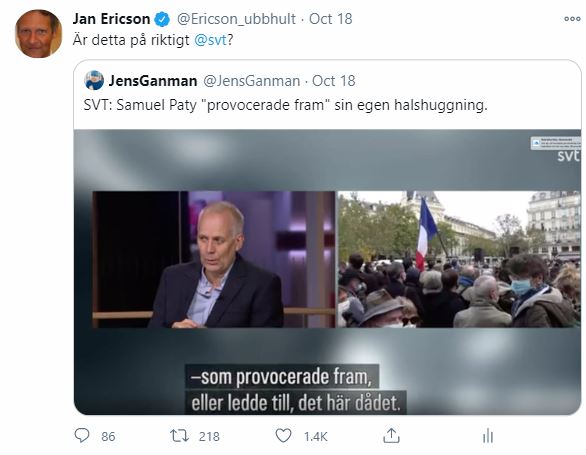Expand the three-dot more options menu
The width and height of the screenshot is (586, 455).
572,19
